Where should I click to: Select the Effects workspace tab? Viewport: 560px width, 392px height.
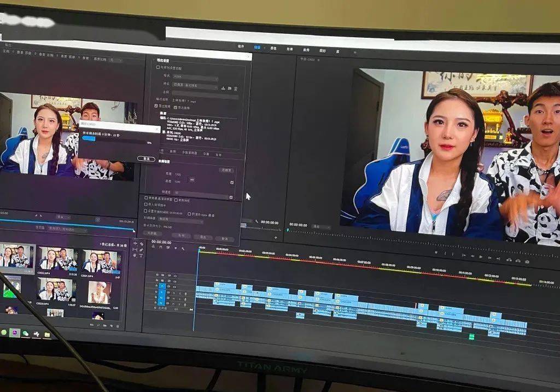[290, 49]
